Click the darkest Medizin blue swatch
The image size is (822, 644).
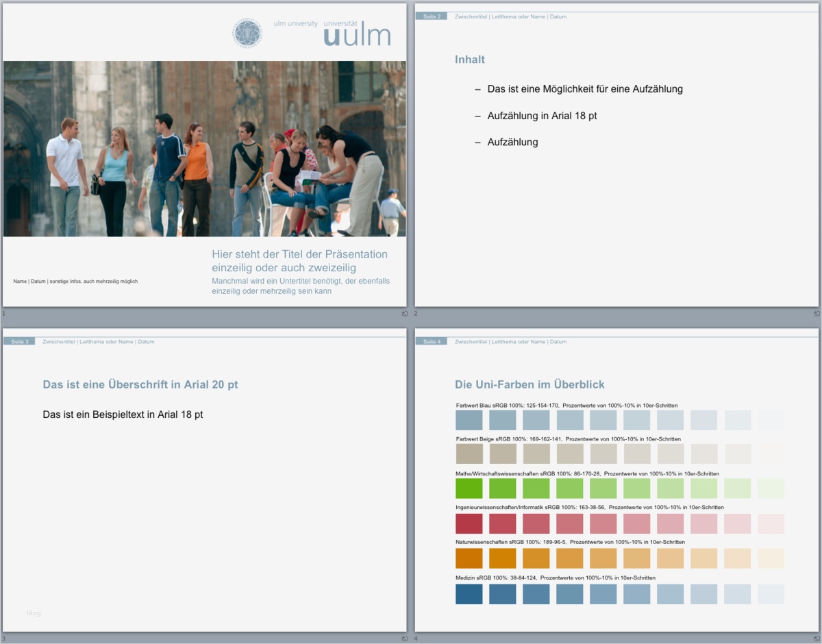[468, 593]
